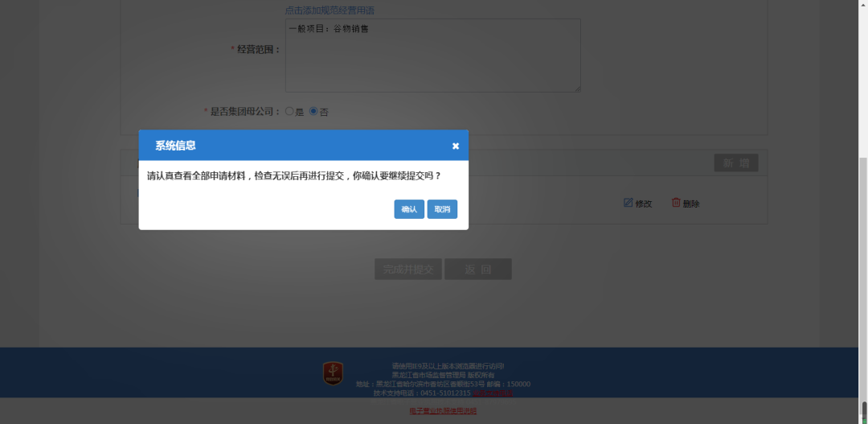Screen dimensions: 868x424
Task: Click the 删除 trash can icon
Action: (676, 203)
